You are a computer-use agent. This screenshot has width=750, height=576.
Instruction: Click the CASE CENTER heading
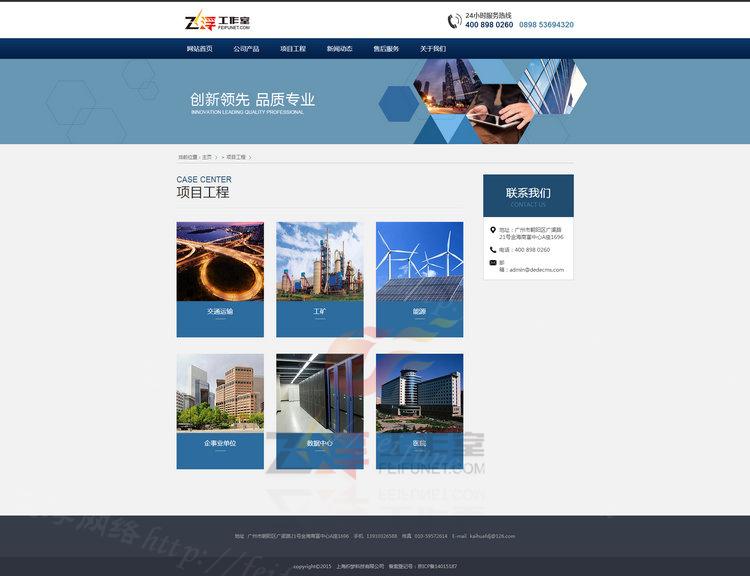pos(204,179)
